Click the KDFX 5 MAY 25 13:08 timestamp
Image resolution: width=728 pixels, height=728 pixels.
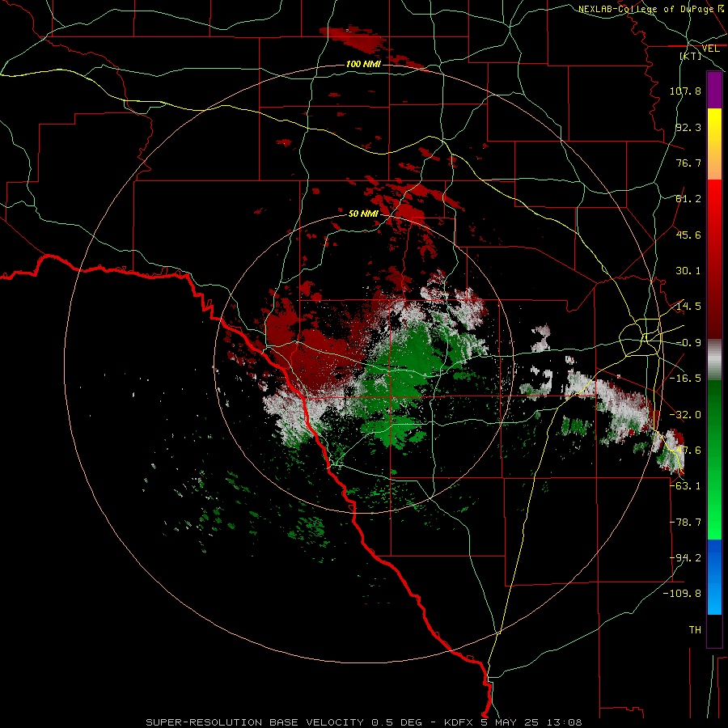[513, 722]
